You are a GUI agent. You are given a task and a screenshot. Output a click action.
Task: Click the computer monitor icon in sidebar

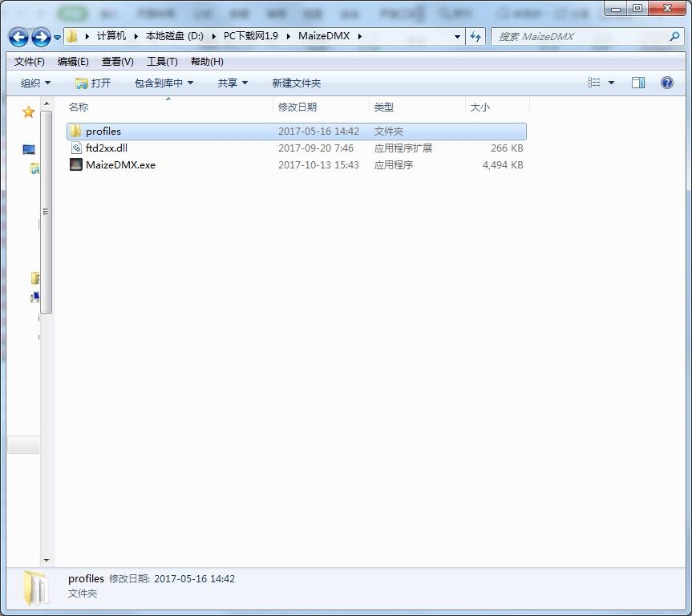[29, 149]
